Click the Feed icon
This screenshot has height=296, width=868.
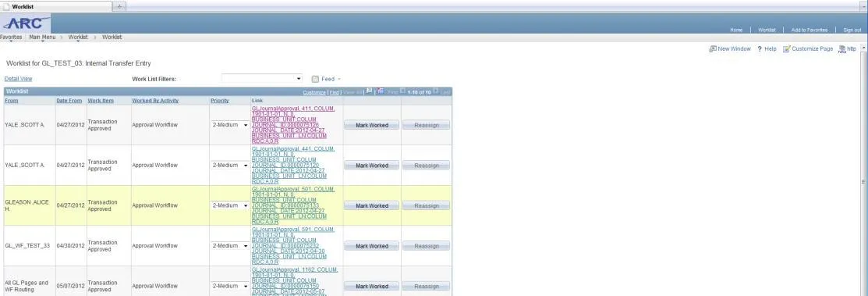coord(315,79)
